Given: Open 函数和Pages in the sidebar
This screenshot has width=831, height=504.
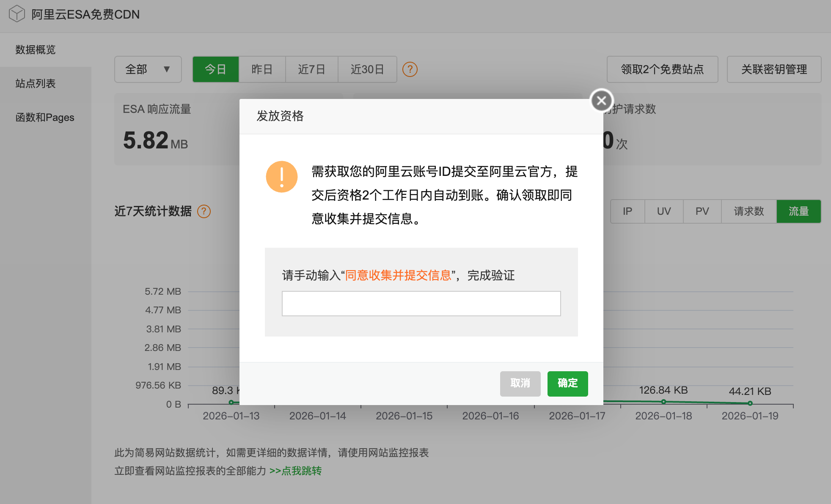Looking at the screenshot, I should pos(45,118).
